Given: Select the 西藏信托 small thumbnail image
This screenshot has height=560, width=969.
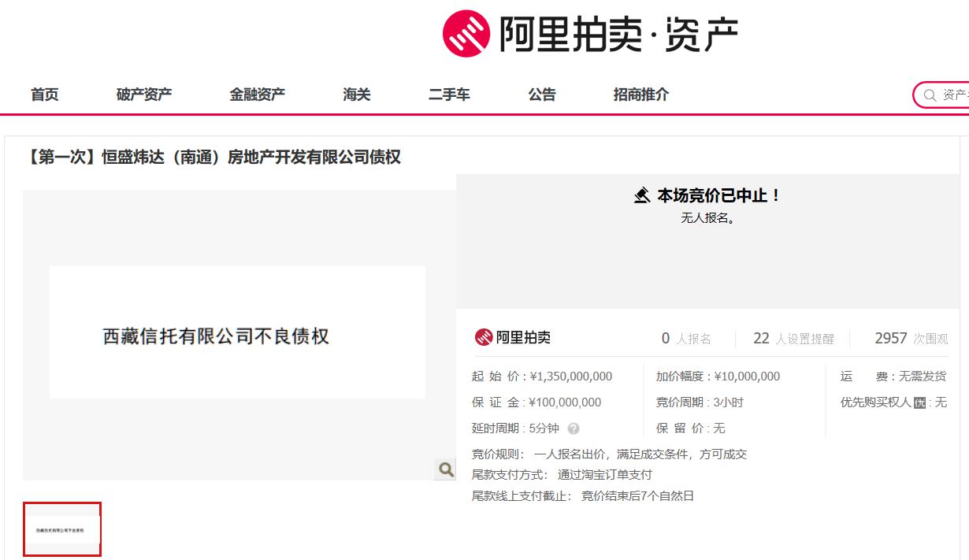Looking at the screenshot, I should 62,529.
